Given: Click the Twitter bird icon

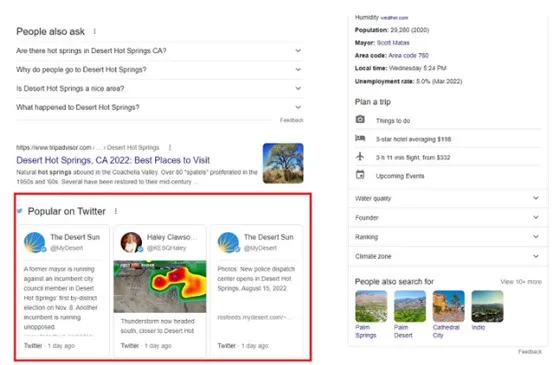Looking at the screenshot, I should (20, 211).
